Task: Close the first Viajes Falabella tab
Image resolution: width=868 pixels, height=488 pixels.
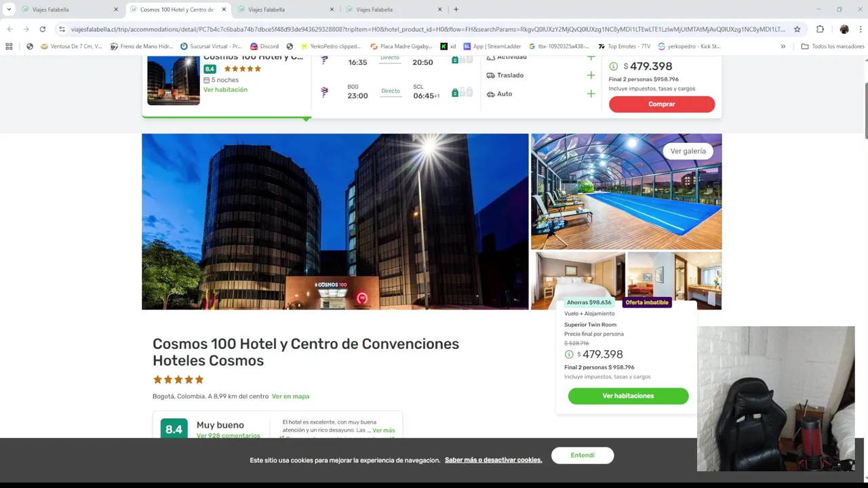Action: tap(116, 9)
